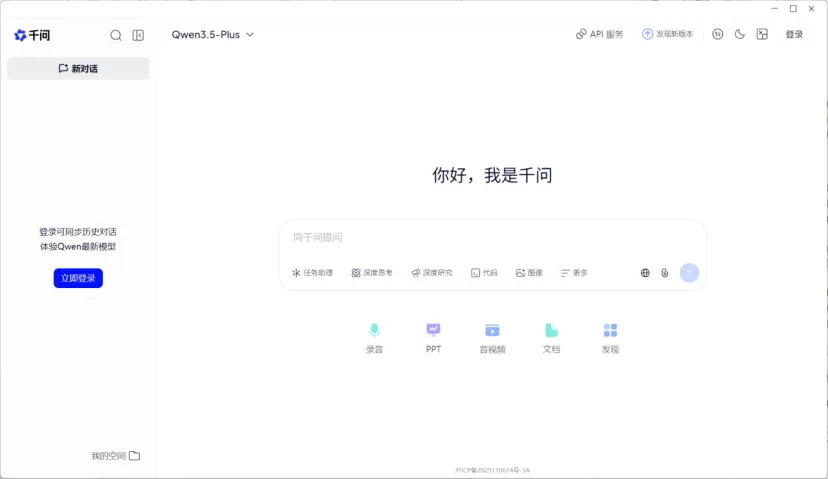Maximize the Qianwen window

click(793, 8)
